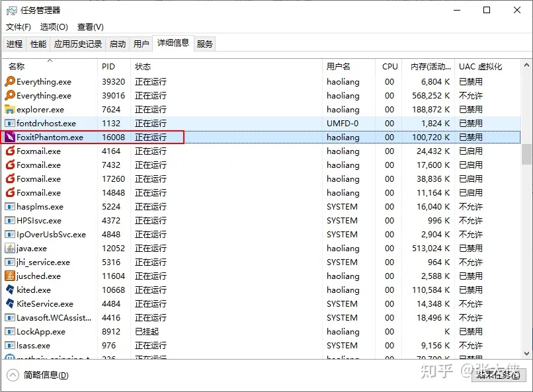Click the vertical scrollbar thumb
533x392 pixels.
coord(526,155)
